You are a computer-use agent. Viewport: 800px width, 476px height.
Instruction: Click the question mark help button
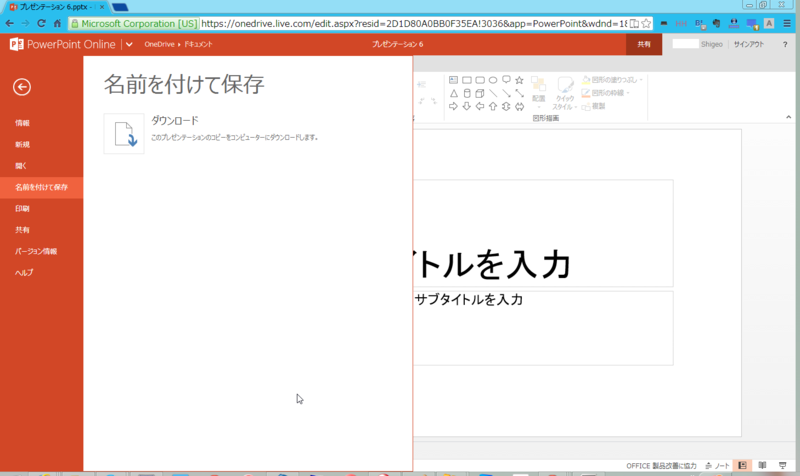[x=785, y=44]
